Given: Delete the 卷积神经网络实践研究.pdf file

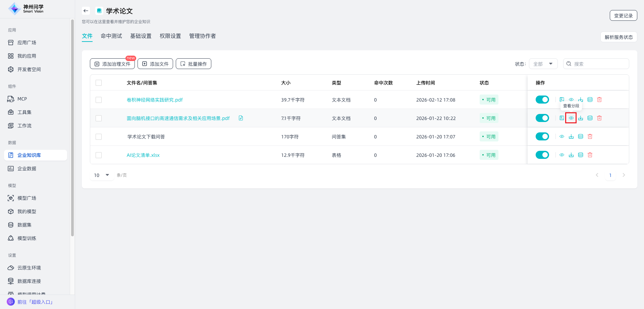Looking at the screenshot, I should tap(599, 100).
